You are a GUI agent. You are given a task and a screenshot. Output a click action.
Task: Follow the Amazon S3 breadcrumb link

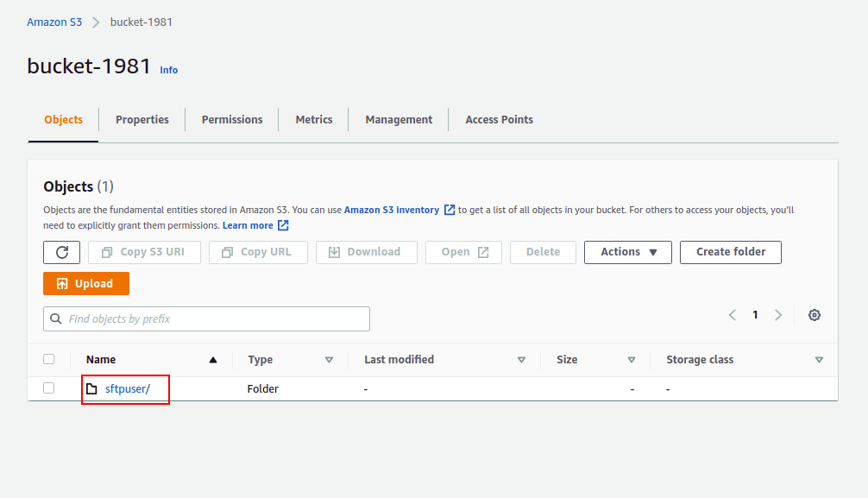point(54,22)
